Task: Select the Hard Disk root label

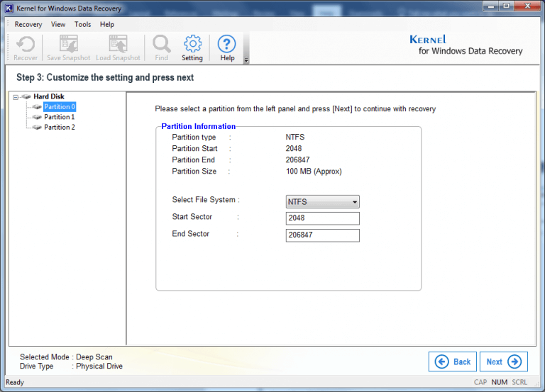Action: point(49,96)
